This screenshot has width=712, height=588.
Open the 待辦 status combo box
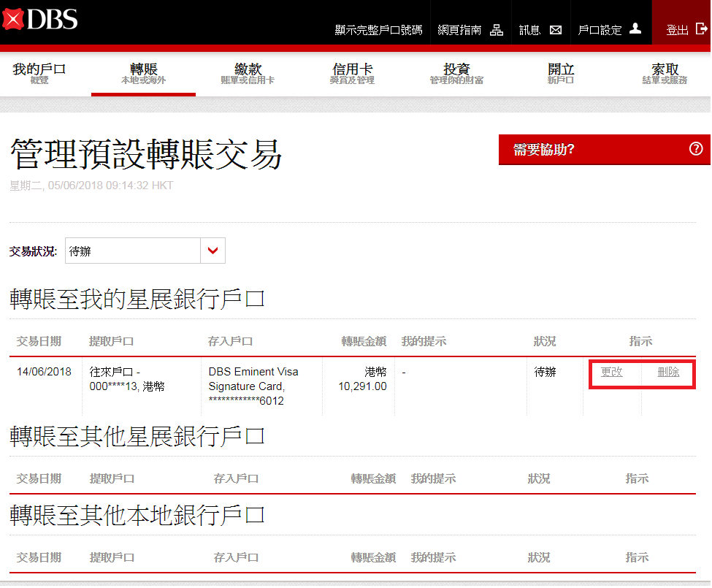pos(133,251)
